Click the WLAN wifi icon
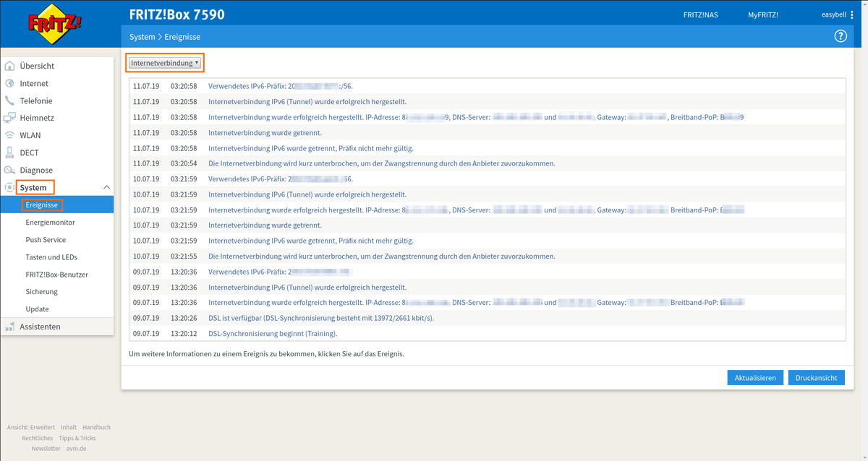The width and height of the screenshot is (868, 461). (9, 135)
